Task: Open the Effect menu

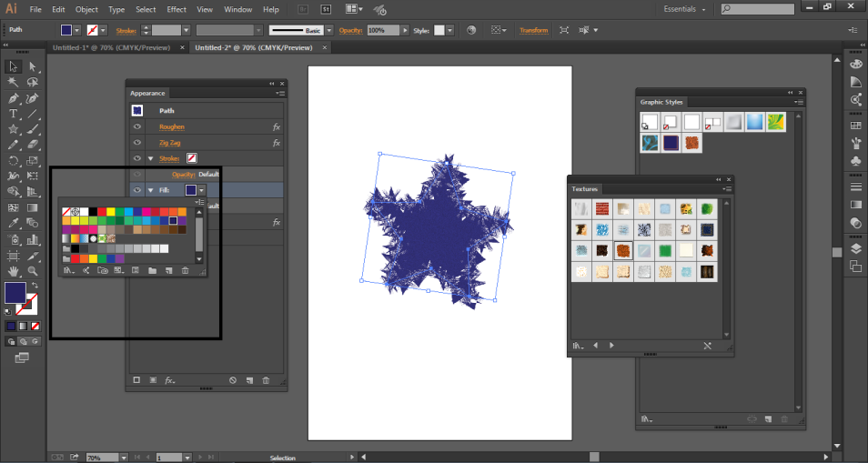Action: (x=177, y=9)
